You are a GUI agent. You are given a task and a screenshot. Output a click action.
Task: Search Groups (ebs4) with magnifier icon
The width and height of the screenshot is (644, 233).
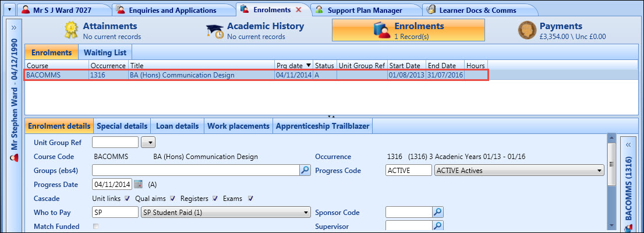[305, 170]
